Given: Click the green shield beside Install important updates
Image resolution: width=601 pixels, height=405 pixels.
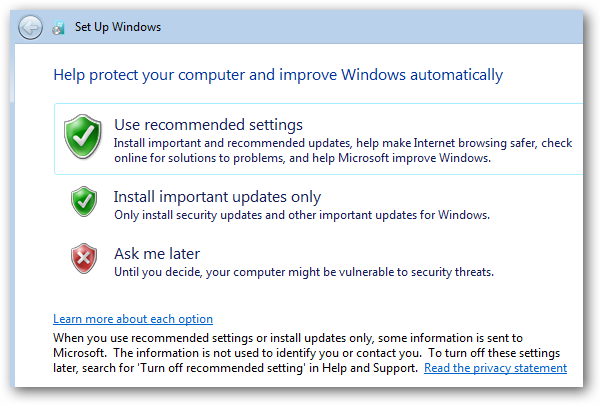Looking at the screenshot, I should (x=84, y=202).
